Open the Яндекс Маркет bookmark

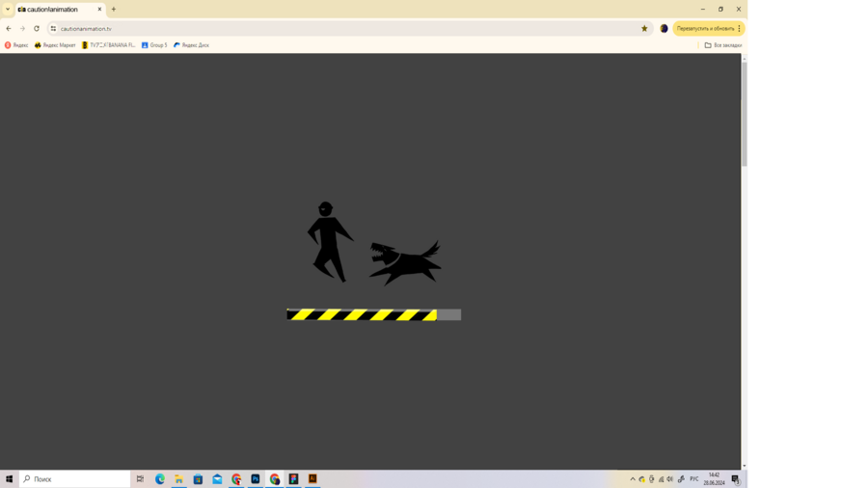coord(55,45)
